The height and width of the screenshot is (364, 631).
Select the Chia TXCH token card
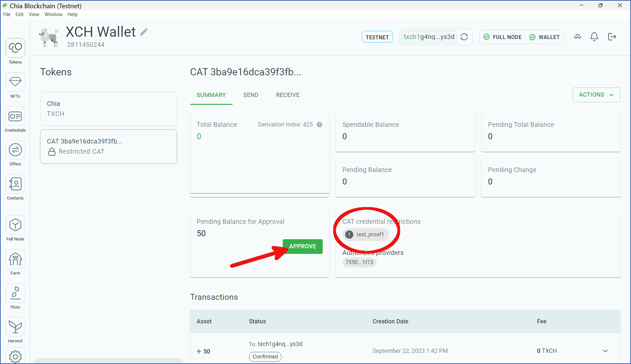click(x=109, y=109)
